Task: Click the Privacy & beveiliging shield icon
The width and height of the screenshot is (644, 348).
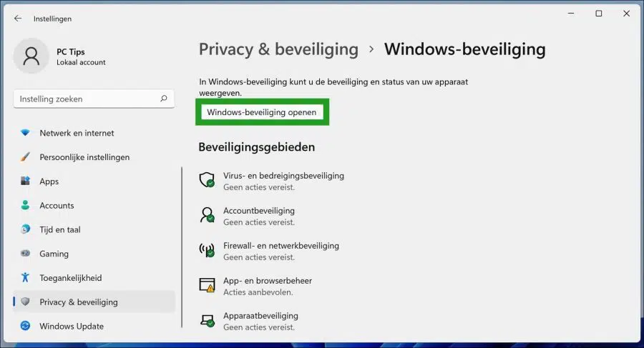Action: click(25, 302)
